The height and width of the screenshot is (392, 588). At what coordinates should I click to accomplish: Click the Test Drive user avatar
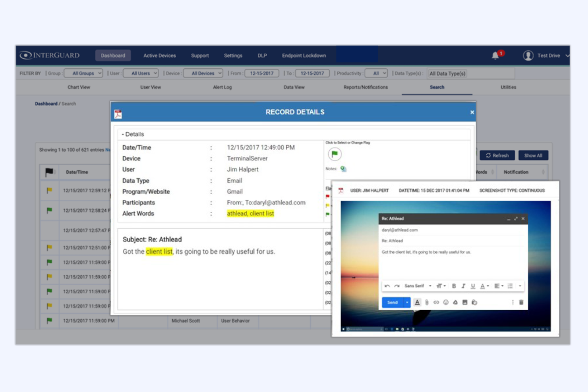click(528, 56)
